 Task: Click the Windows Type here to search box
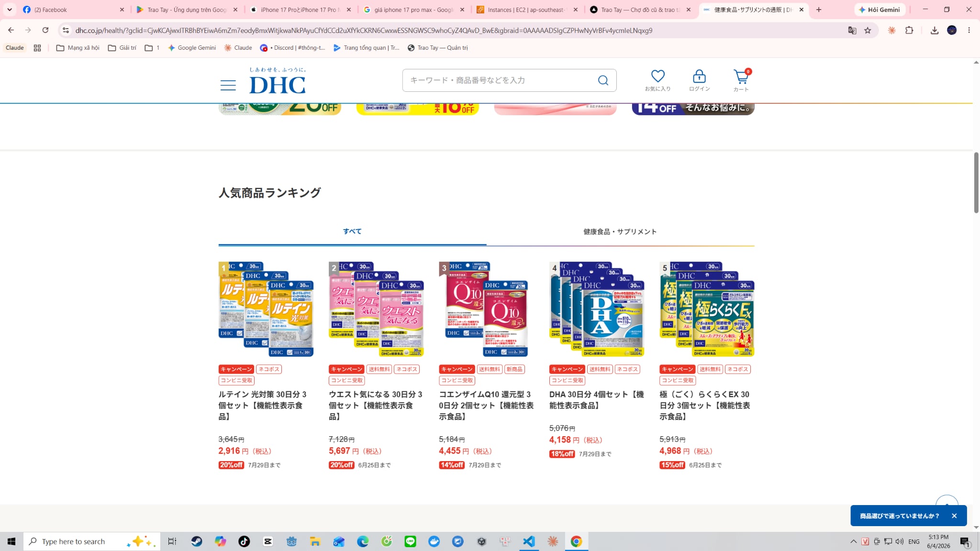click(x=92, y=541)
